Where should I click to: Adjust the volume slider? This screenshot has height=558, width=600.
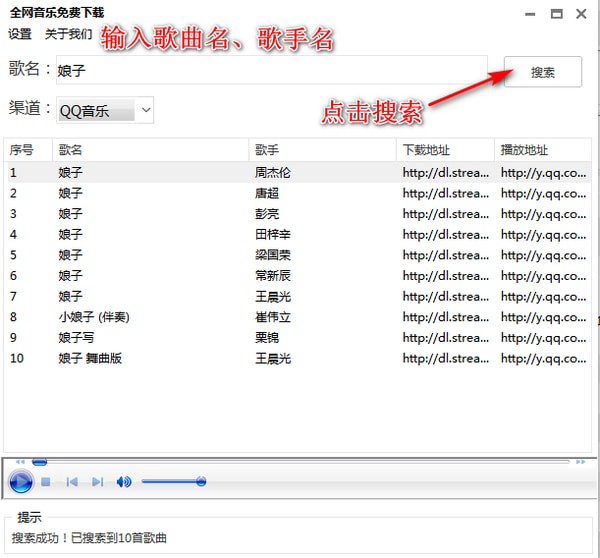click(201, 482)
